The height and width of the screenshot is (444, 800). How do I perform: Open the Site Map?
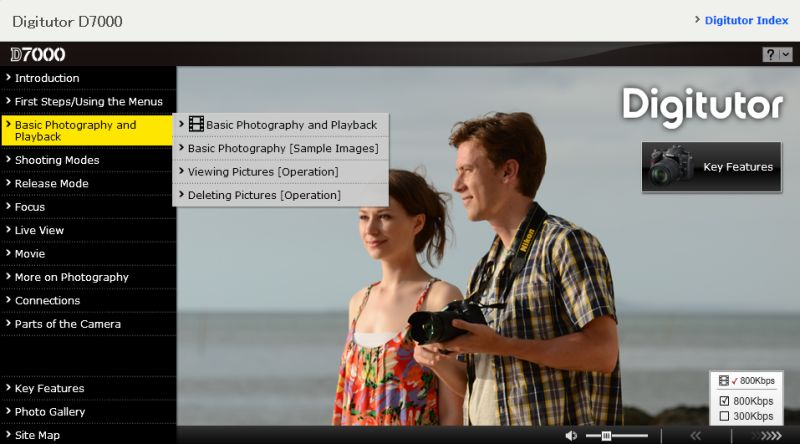coord(37,435)
